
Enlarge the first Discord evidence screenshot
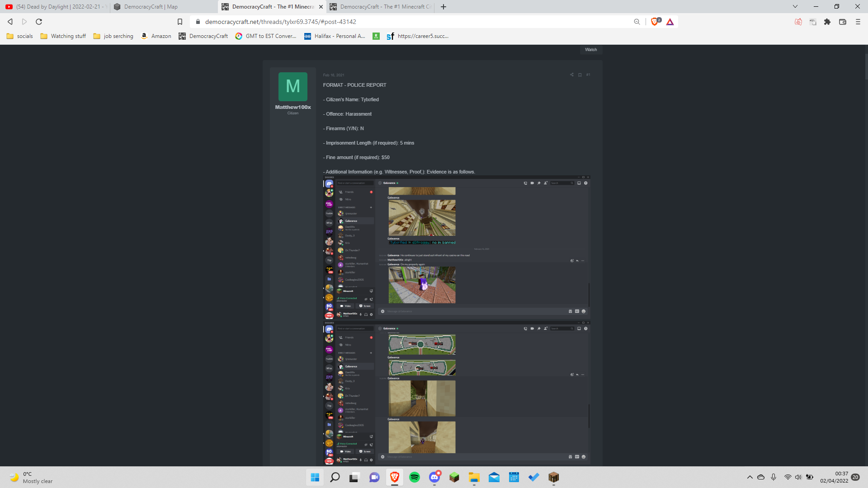click(457, 248)
